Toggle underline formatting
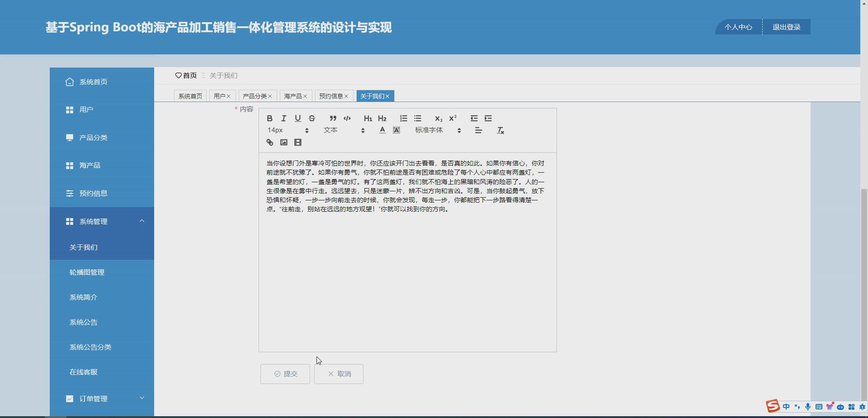This screenshot has height=418, width=868. 297,118
